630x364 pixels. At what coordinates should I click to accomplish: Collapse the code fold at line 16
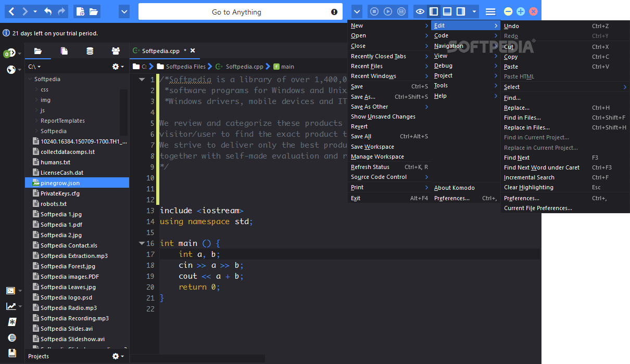(x=142, y=243)
